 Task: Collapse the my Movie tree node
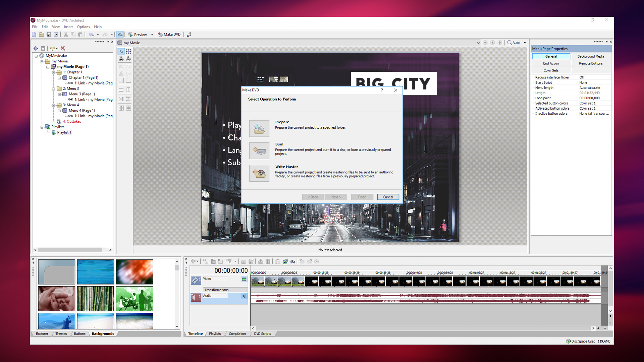point(42,61)
